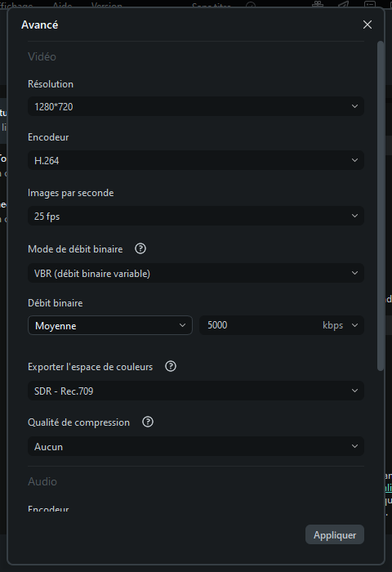Expand the Moyenne bitrate preset dropdown
Image resolution: width=392 pixels, height=572 pixels.
110,325
